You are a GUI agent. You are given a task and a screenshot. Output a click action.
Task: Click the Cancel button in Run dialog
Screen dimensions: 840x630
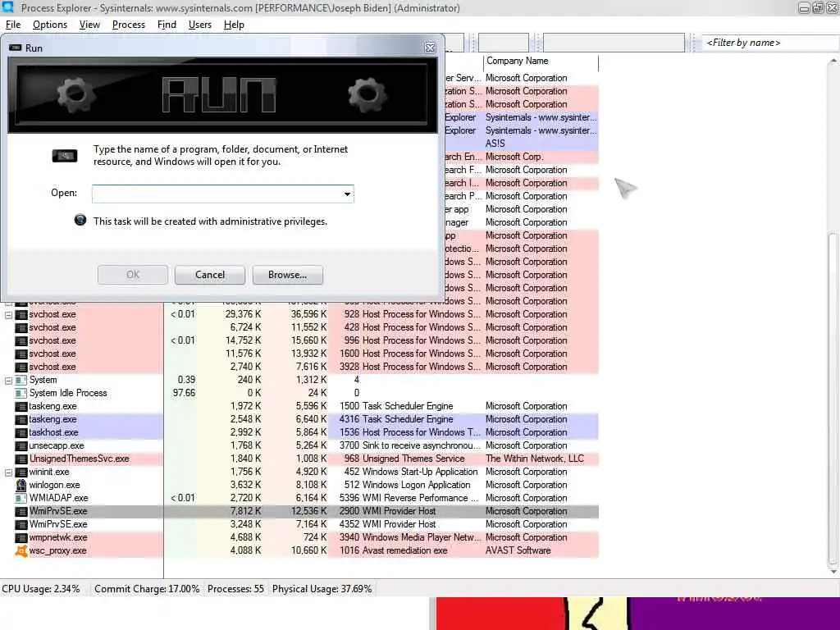coord(210,275)
